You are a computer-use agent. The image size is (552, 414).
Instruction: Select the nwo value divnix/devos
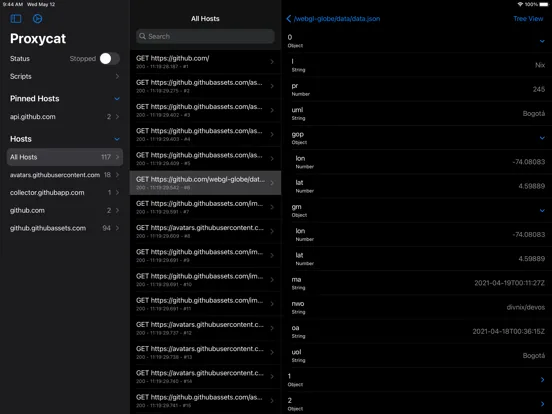[x=526, y=307]
